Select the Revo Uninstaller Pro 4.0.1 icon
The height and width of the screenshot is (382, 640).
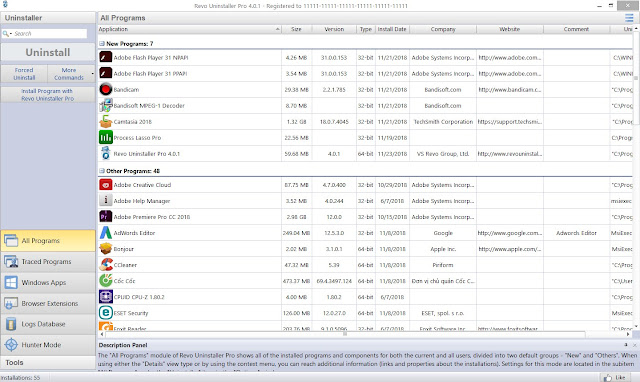pos(106,153)
